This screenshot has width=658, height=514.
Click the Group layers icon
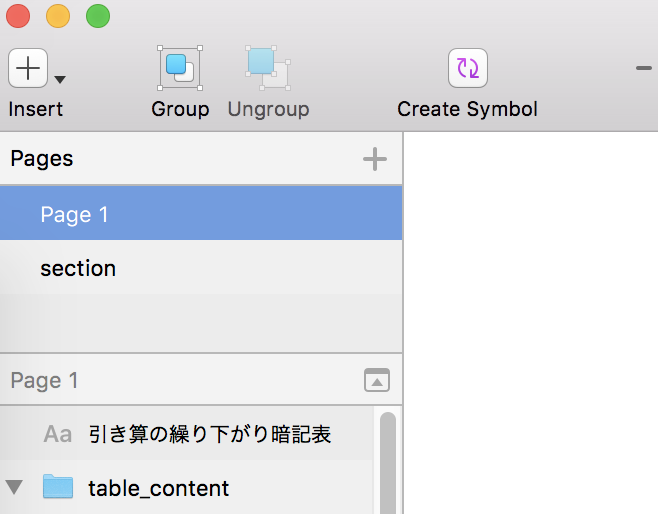tap(180, 67)
